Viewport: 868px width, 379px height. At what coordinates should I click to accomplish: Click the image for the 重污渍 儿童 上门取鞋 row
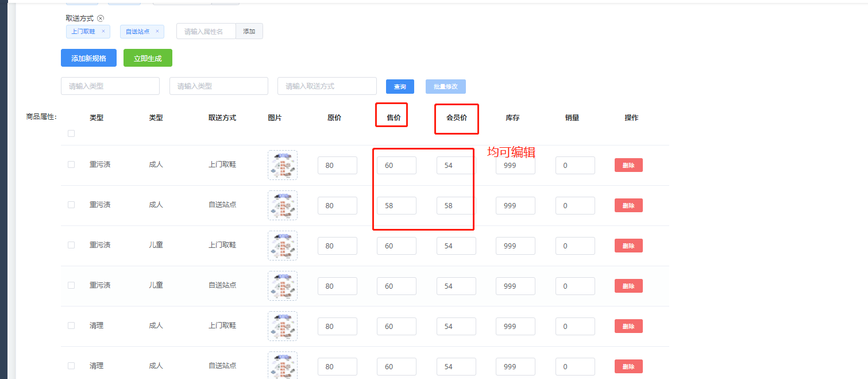[x=283, y=246]
